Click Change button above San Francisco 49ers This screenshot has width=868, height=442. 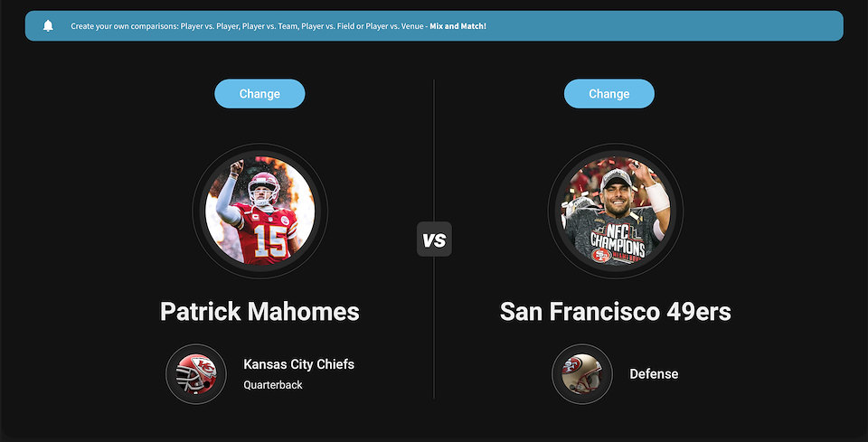[609, 93]
